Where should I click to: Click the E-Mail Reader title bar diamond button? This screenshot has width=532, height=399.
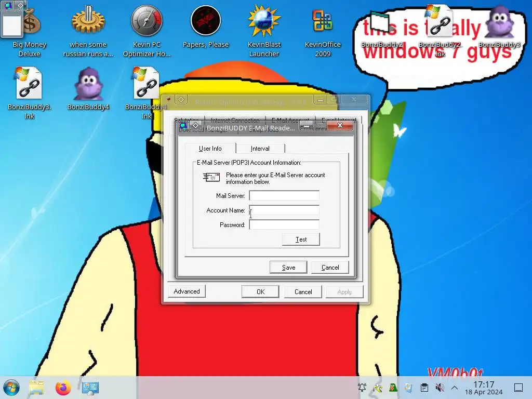[x=195, y=125]
